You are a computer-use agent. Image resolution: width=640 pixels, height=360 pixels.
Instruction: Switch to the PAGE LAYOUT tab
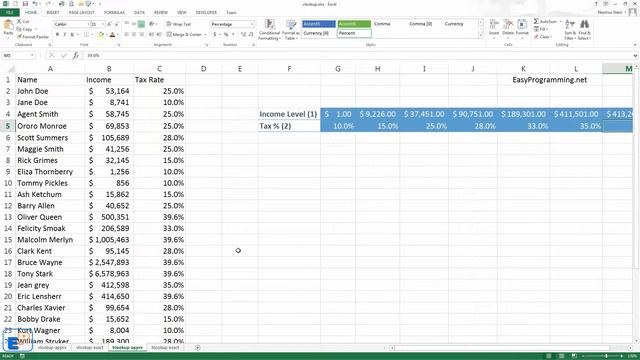click(x=82, y=13)
